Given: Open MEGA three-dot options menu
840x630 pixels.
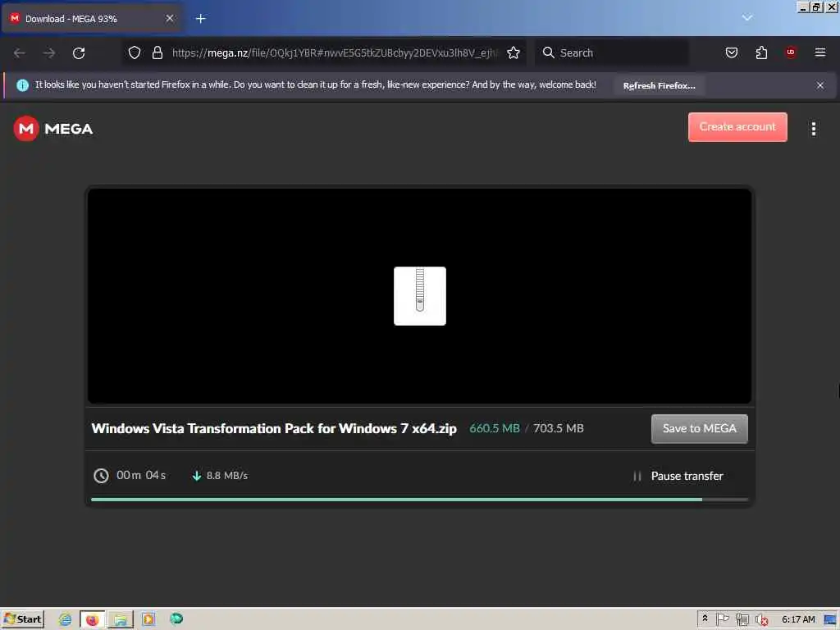Looking at the screenshot, I should [813, 129].
